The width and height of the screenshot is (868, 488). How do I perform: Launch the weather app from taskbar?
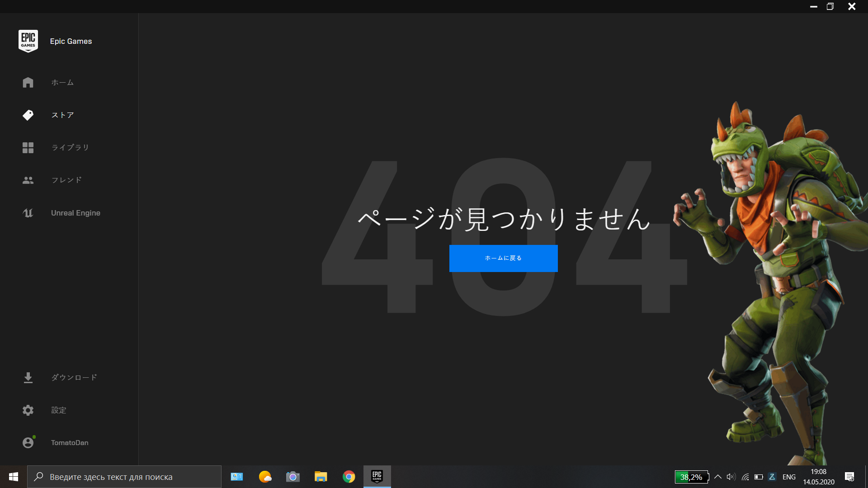click(265, 477)
